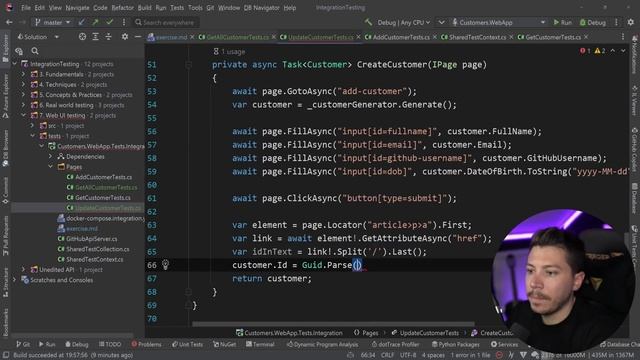The width and height of the screenshot is (640, 360).
Task: Open the Debug | Any CPU configuration dropdown
Action: click(x=403, y=22)
